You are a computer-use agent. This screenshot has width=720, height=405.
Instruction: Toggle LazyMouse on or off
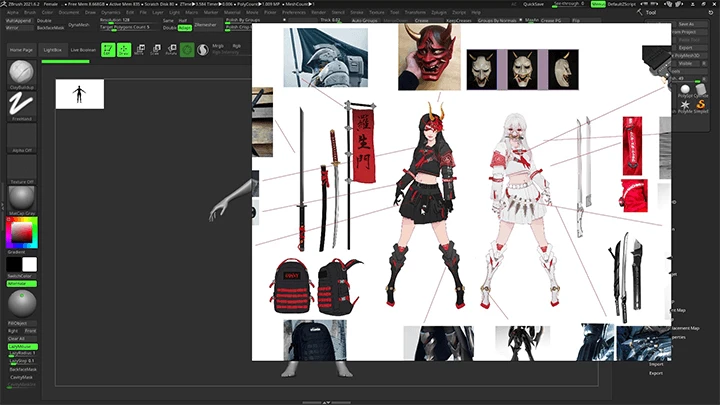click(22, 347)
